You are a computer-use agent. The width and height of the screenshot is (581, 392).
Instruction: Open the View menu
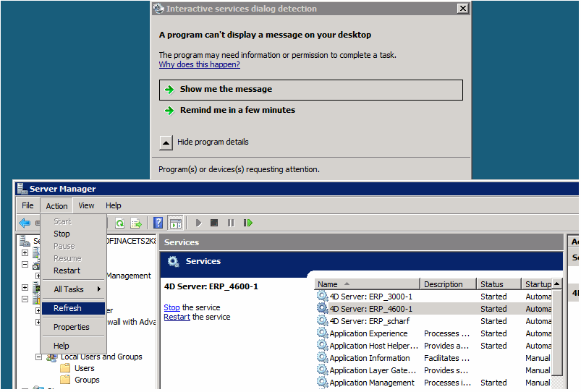tap(87, 206)
